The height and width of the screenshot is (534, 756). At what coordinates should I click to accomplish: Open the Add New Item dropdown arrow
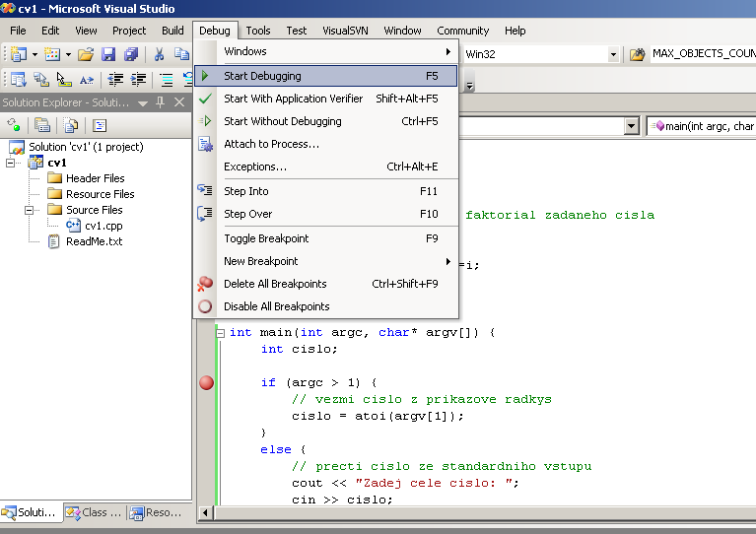[x=68, y=54]
